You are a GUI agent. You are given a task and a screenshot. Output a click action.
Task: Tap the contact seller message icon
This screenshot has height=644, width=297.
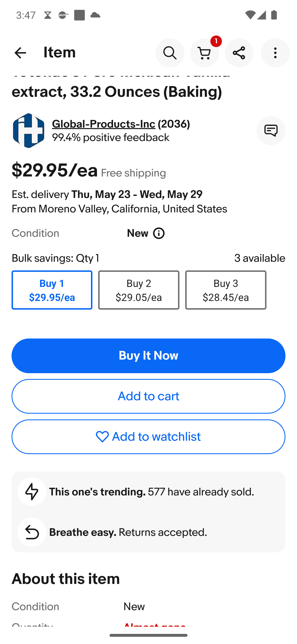point(271,130)
